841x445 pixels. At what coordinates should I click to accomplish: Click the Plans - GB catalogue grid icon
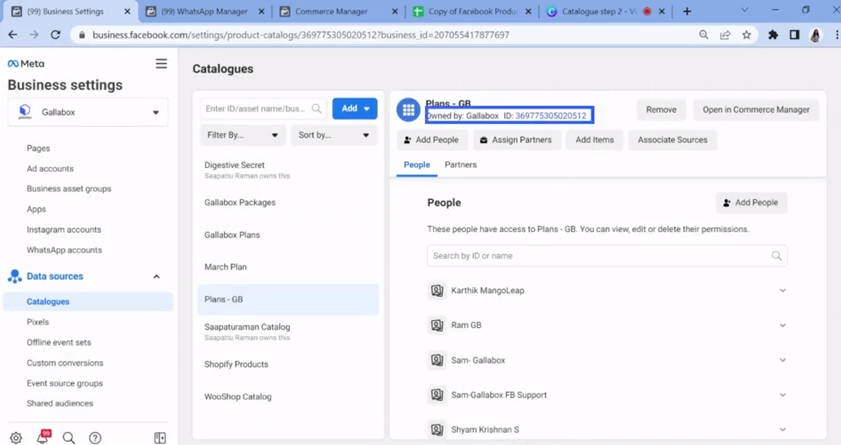point(408,110)
